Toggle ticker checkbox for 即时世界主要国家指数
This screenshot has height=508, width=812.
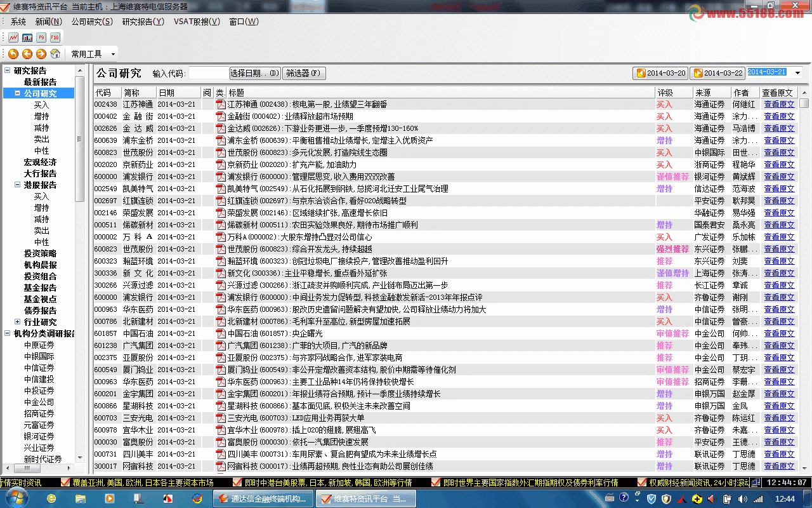(435, 483)
